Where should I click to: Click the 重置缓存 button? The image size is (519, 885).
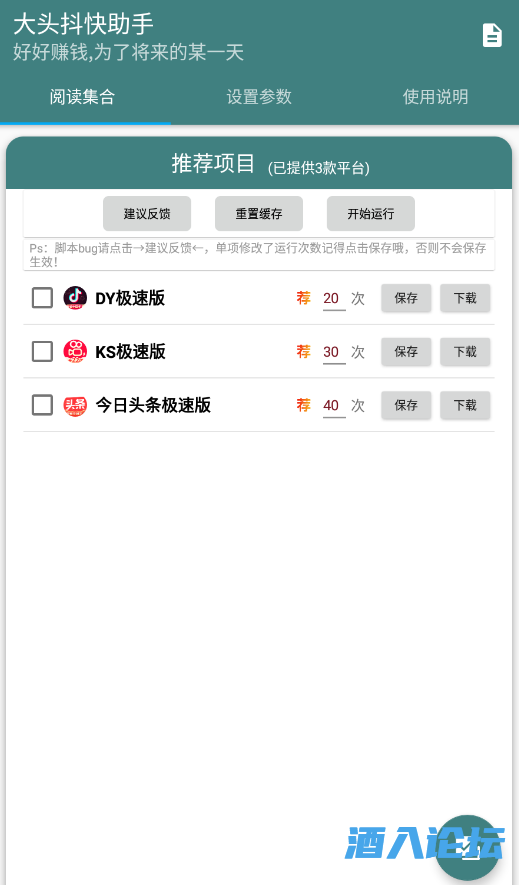(259, 214)
